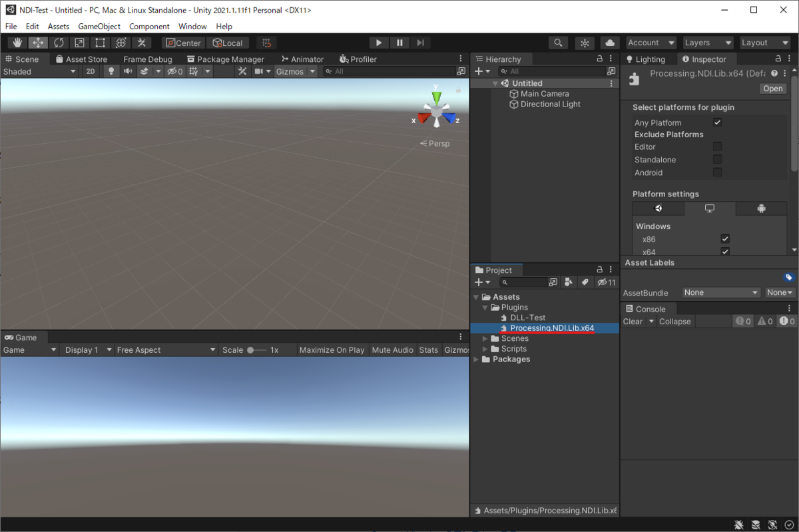Toggle Collapse in the Console
Viewport: 799px width, 532px height.
point(675,322)
